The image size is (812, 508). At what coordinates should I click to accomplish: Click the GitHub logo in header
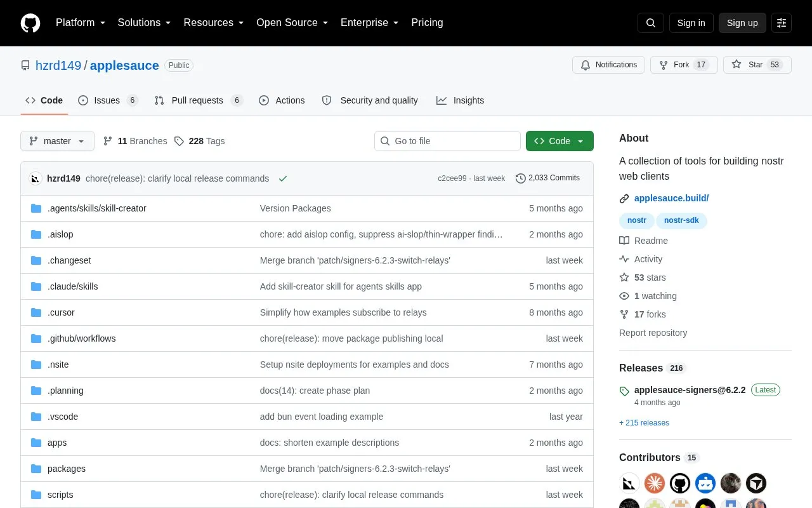tap(30, 23)
